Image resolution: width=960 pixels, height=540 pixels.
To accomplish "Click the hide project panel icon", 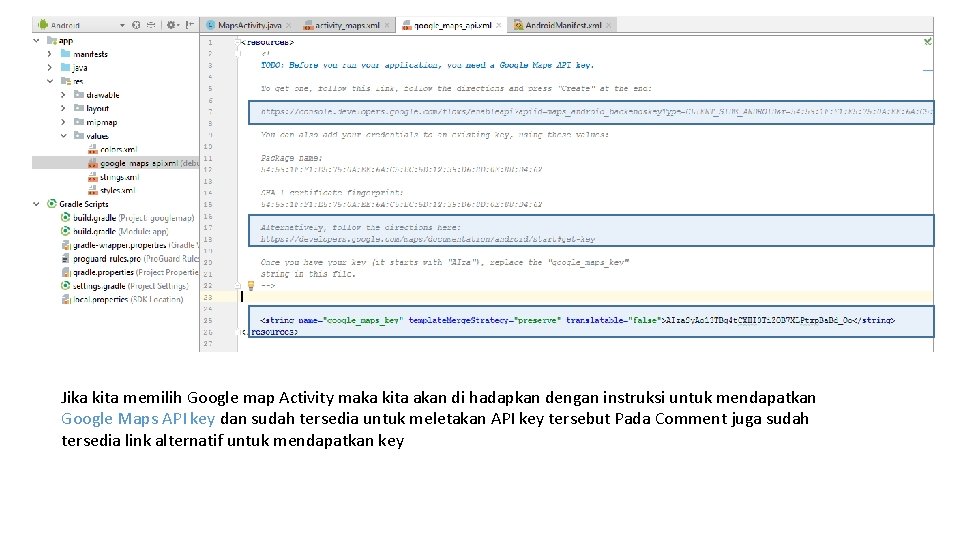I will (190, 25).
